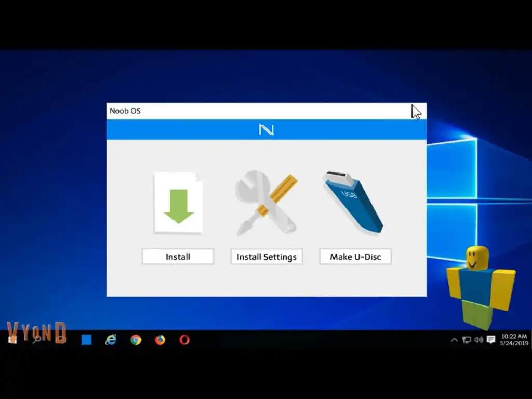The image size is (532, 399).
Task: Open the network status tray icon
Action: [x=467, y=340]
